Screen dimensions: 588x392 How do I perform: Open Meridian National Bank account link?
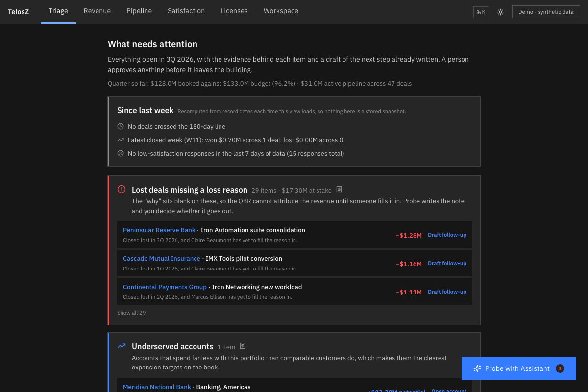click(157, 387)
